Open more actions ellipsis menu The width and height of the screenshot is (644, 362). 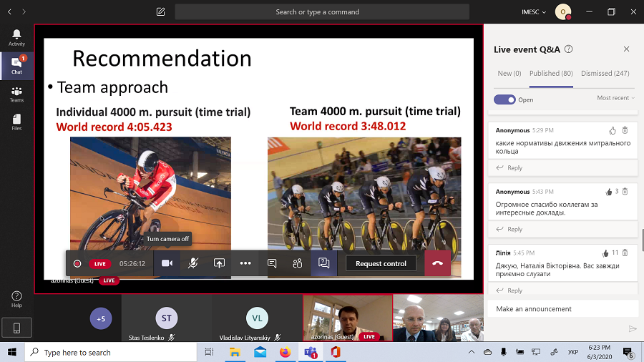[x=245, y=263]
